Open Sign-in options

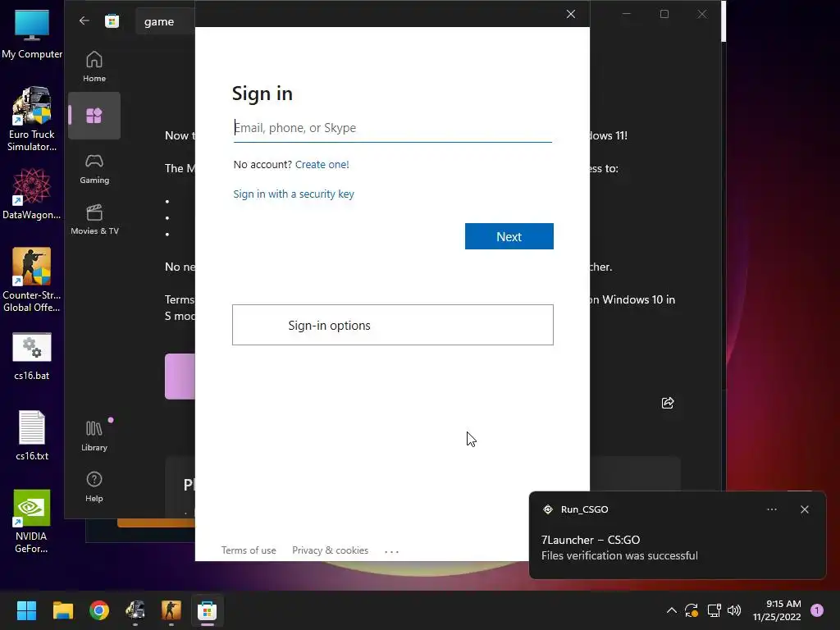point(393,325)
